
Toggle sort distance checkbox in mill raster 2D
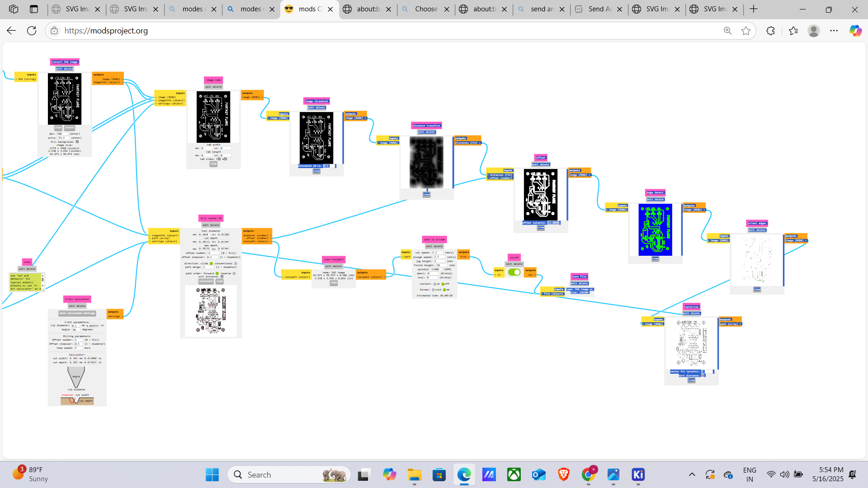pos(222,277)
